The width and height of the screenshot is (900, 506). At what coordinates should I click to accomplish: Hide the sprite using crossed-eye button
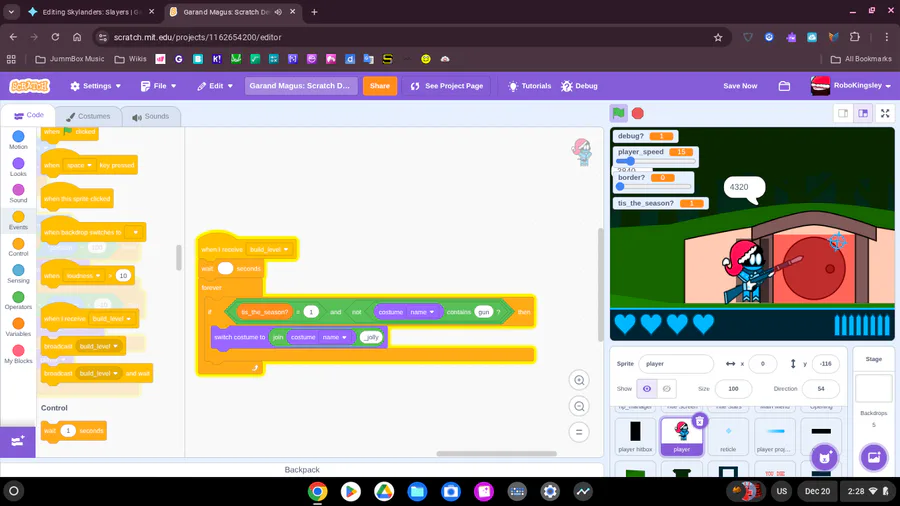coord(666,389)
